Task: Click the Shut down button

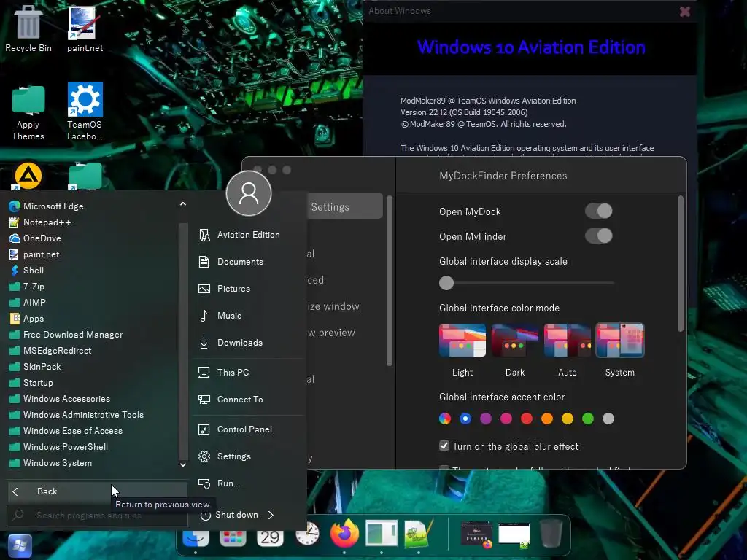Action: tap(231, 515)
